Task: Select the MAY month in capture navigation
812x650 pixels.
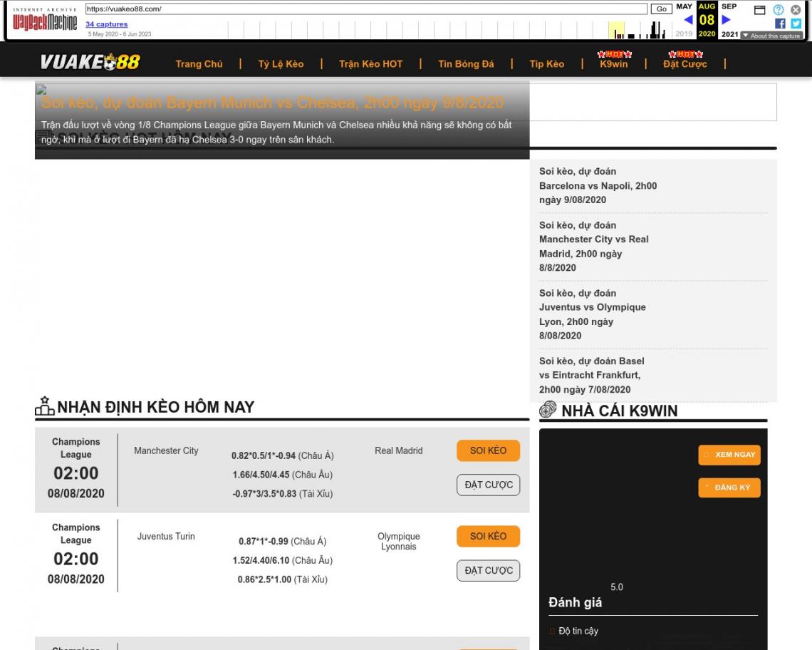Action: pyautogui.click(x=684, y=6)
